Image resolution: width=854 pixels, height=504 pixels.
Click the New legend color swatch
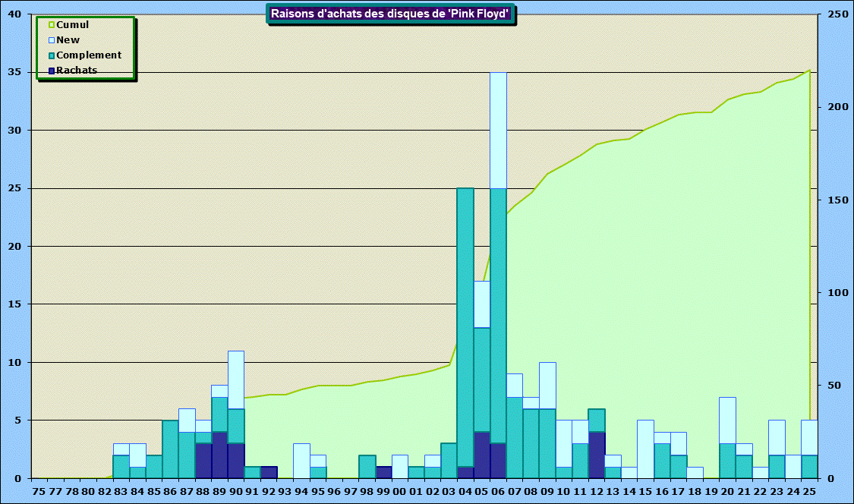pos(52,40)
